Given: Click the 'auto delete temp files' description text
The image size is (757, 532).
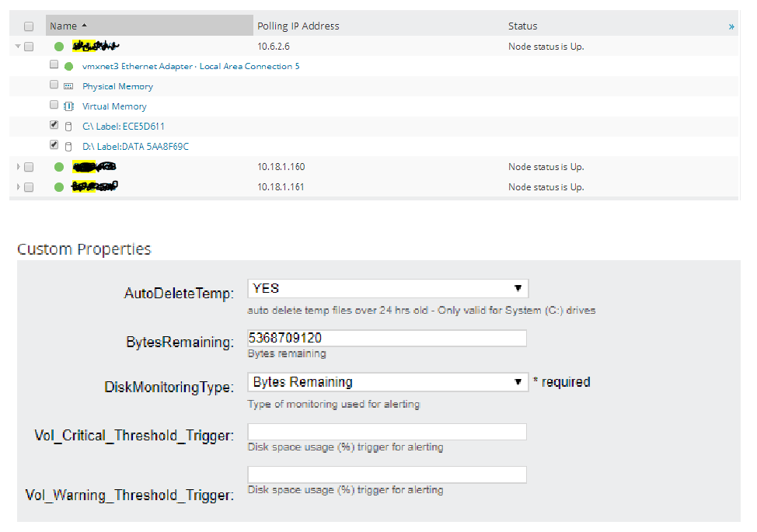Looking at the screenshot, I should (421, 310).
